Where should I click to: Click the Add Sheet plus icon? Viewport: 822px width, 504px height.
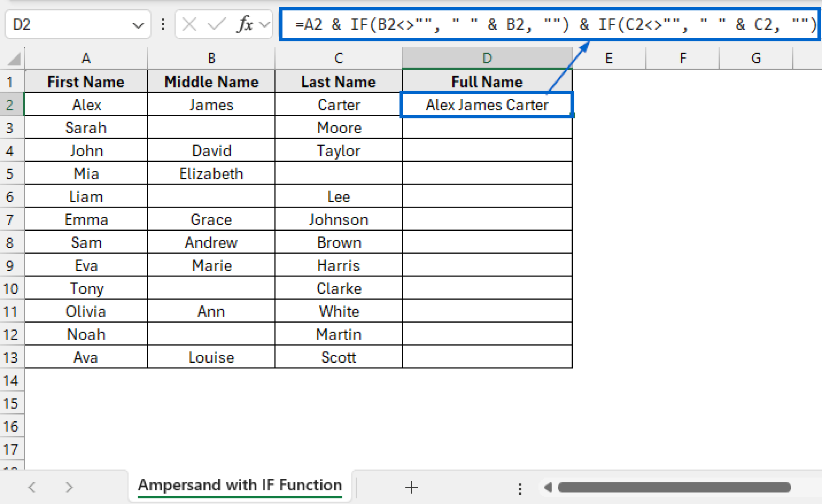coord(411,487)
